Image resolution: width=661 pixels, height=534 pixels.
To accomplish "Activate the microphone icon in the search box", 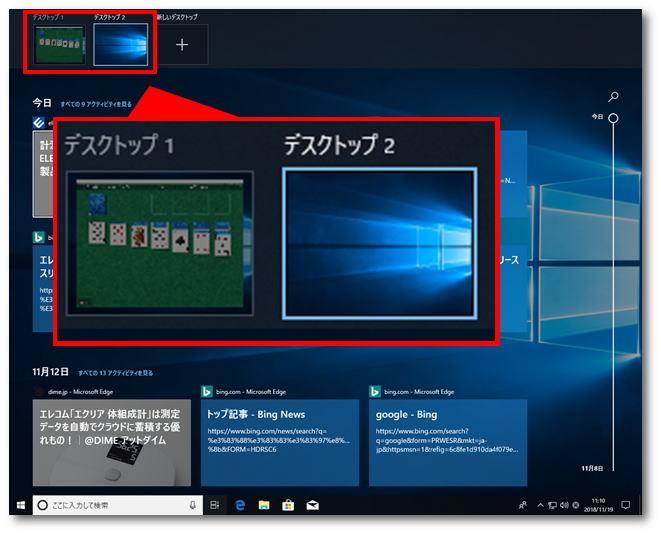I will pos(193,505).
